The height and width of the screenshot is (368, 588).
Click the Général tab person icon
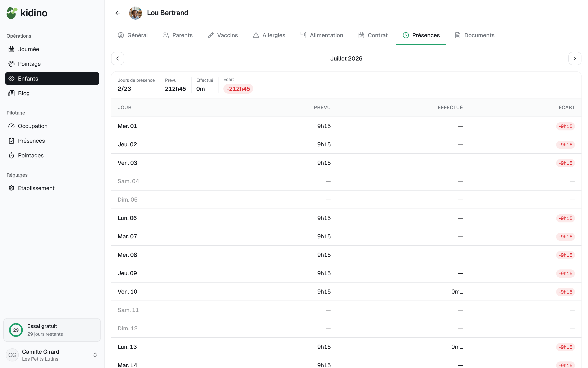click(x=121, y=35)
